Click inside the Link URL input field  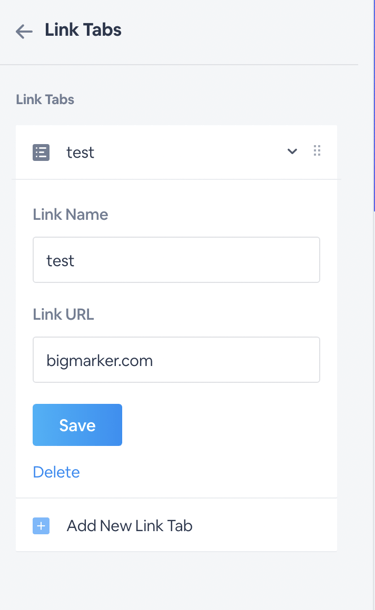pos(176,360)
